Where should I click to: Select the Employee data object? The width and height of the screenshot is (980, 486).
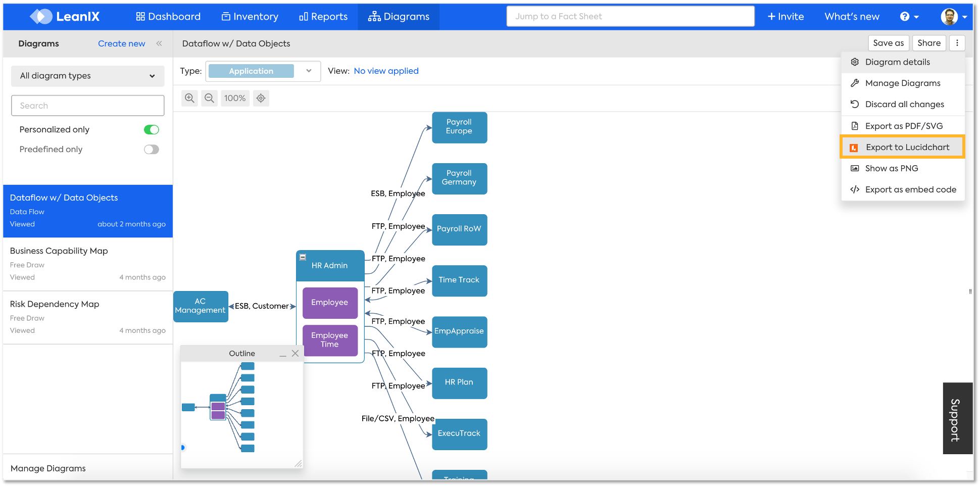[330, 303]
